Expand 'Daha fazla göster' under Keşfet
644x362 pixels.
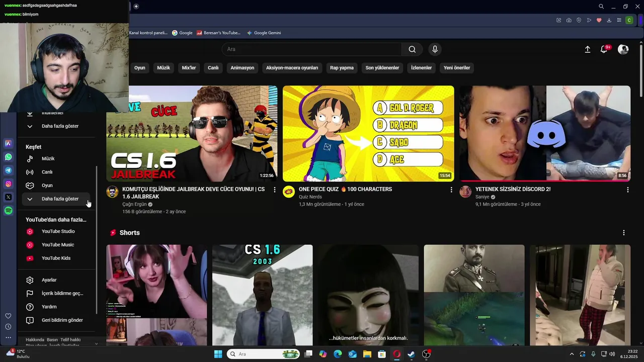click(x=56, y=199)
